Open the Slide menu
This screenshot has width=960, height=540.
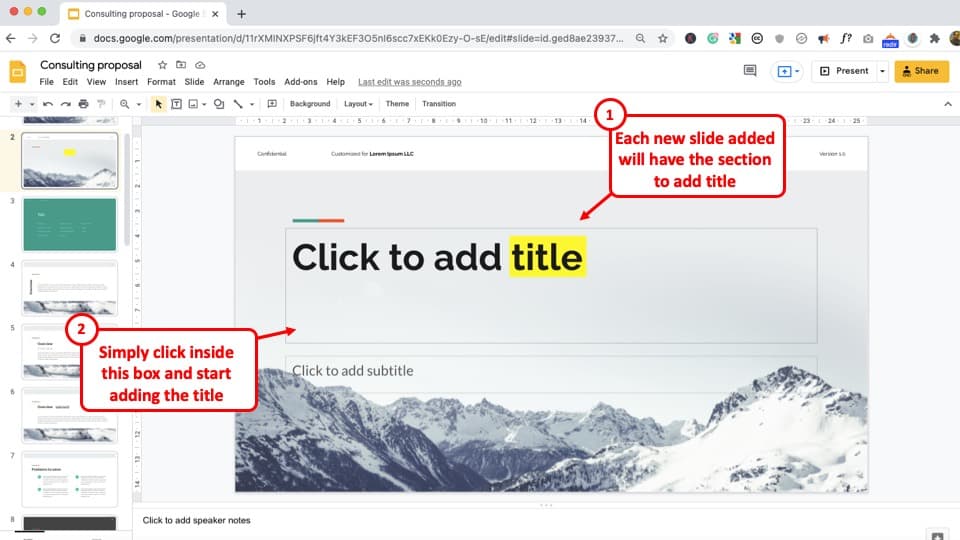[x=194, y=82]
